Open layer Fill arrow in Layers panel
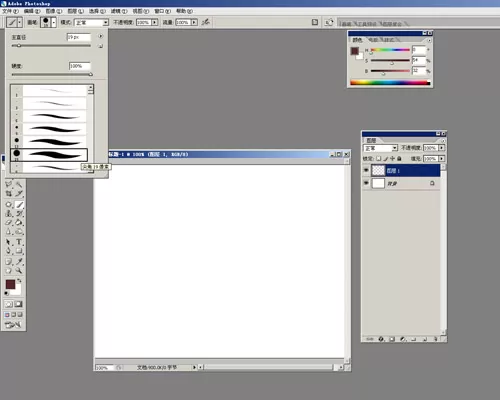This screenshot has height=400, width=500. (x=442, y=159)
